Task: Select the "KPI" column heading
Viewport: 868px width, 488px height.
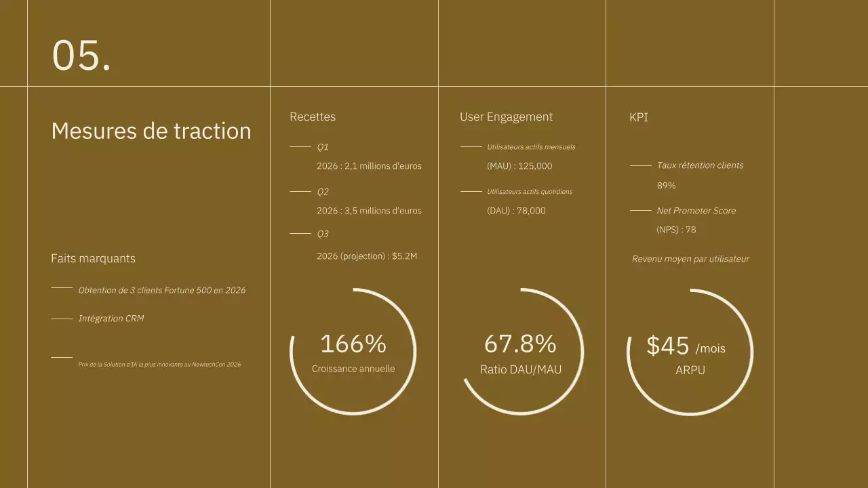Action: pos(638,117)
